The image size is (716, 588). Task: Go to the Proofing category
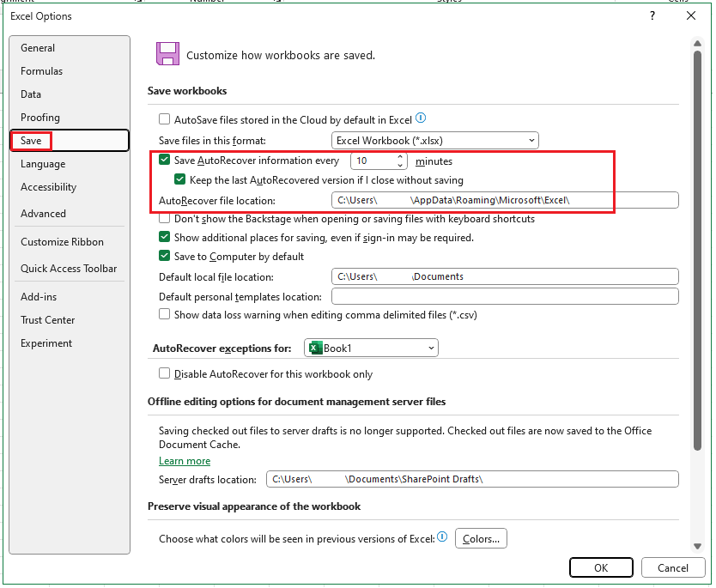coord(70,118)
